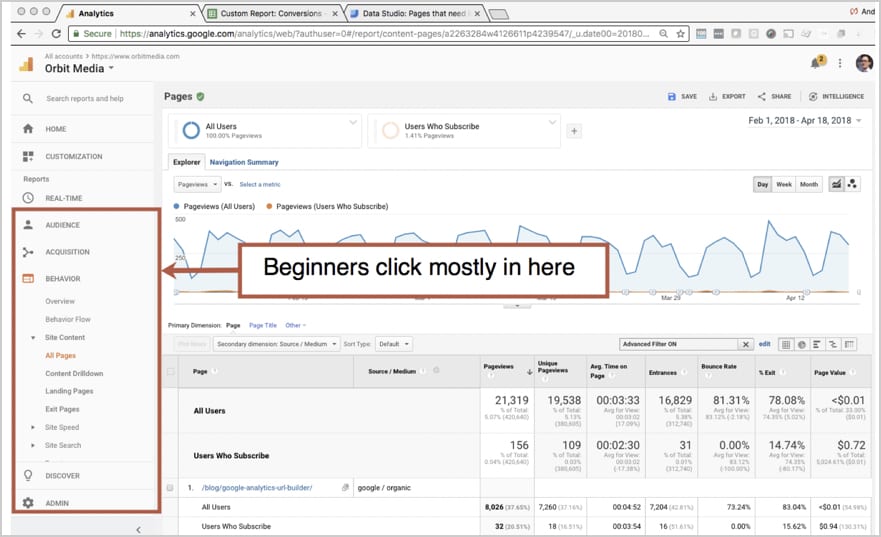Open the /blog/google-analytics-url-builder/ page link
The width and height of the screenshot is (881, 537).
257,488
